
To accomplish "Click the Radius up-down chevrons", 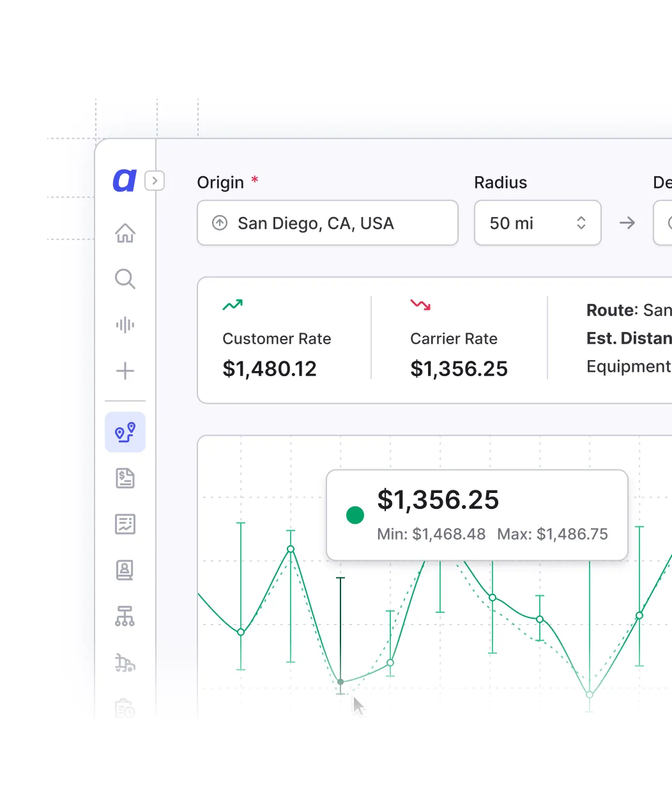I will (581, 223).
